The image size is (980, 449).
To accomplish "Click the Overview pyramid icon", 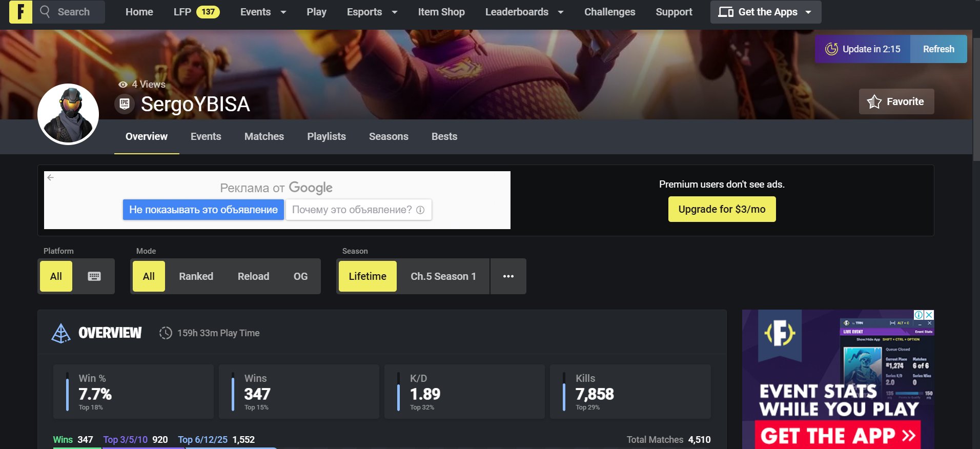I will tap(61, 333).
